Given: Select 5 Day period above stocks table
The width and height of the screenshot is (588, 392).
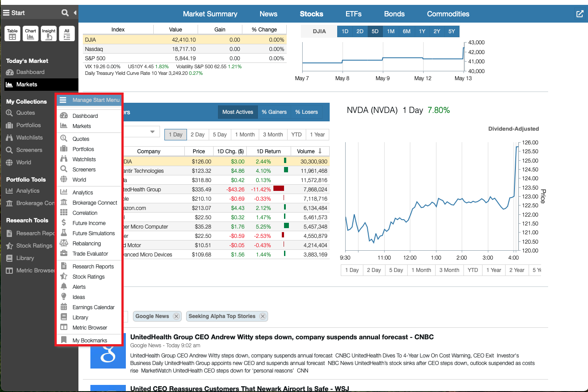Looking at the screenshot, I should point(219,135).
